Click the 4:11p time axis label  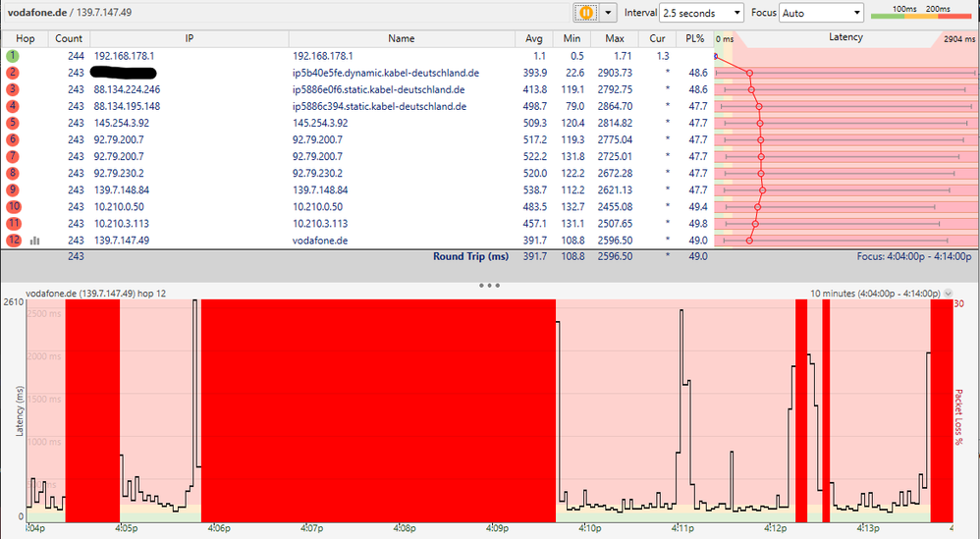tap(683, 528)
